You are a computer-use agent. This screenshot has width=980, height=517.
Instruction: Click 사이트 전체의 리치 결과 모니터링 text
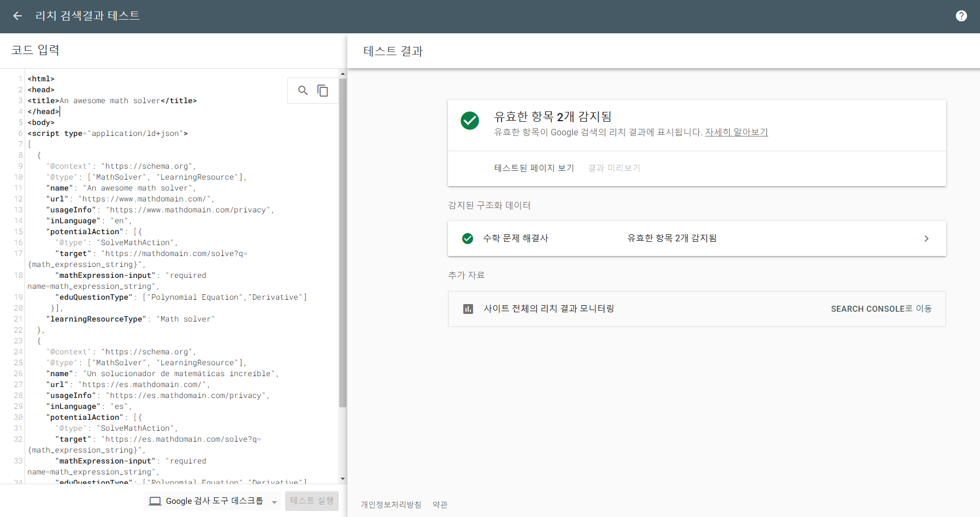point(548,308)
